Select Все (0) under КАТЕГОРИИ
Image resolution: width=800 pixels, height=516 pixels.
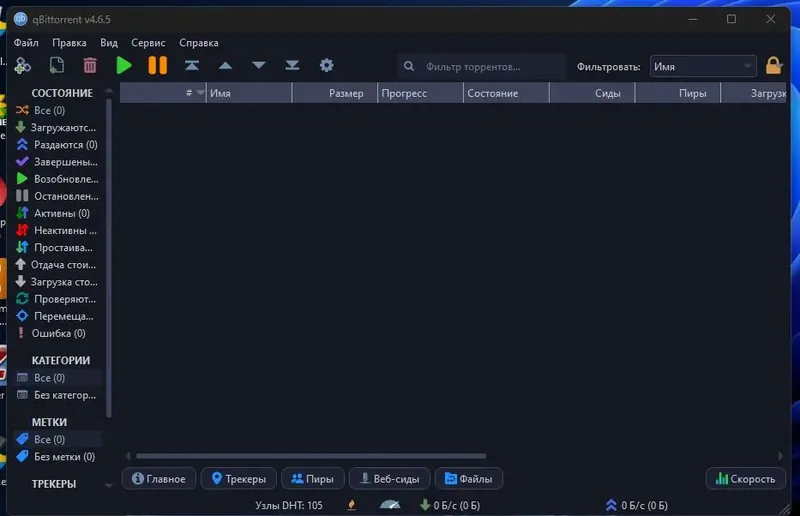click(58, 378)
